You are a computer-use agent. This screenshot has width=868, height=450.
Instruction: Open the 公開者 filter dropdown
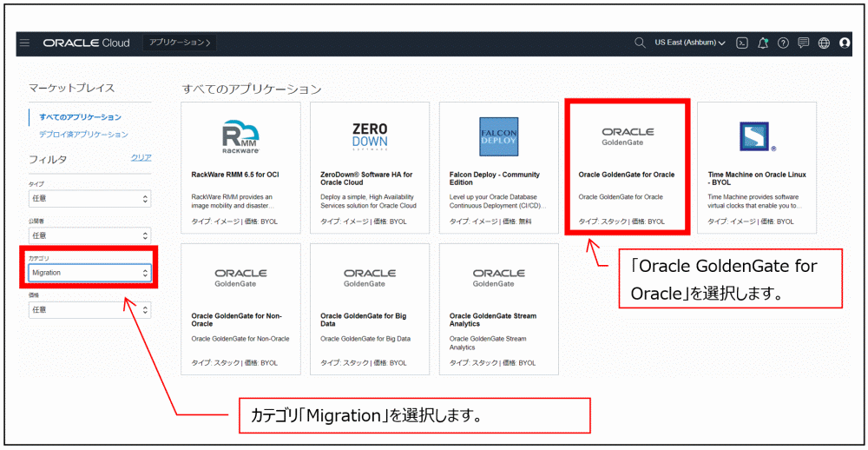89,235
